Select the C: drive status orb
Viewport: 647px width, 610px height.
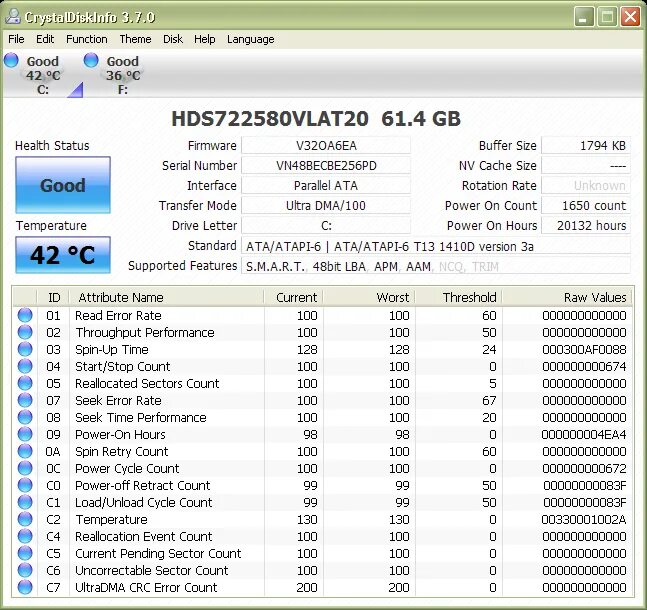12,60
